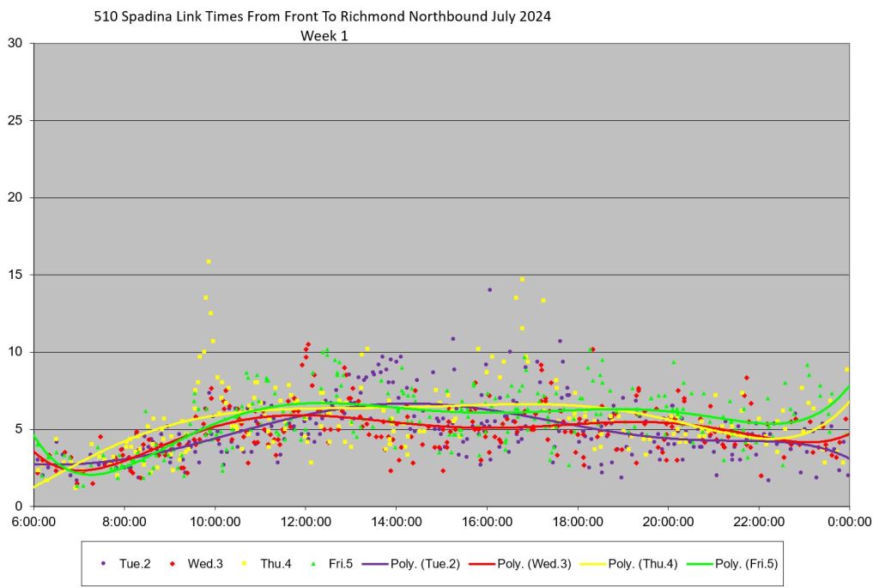Select the yellow peak point just under 15

(x=522, y=279)
